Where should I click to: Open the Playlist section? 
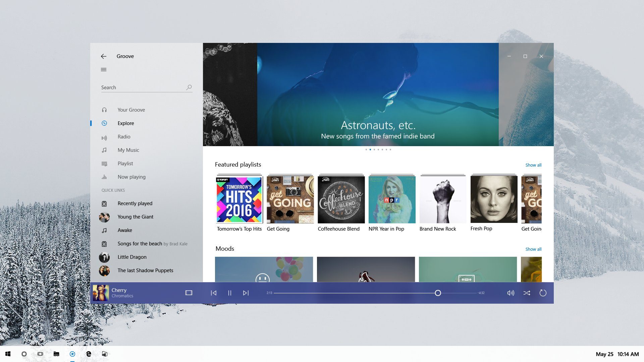125,163
